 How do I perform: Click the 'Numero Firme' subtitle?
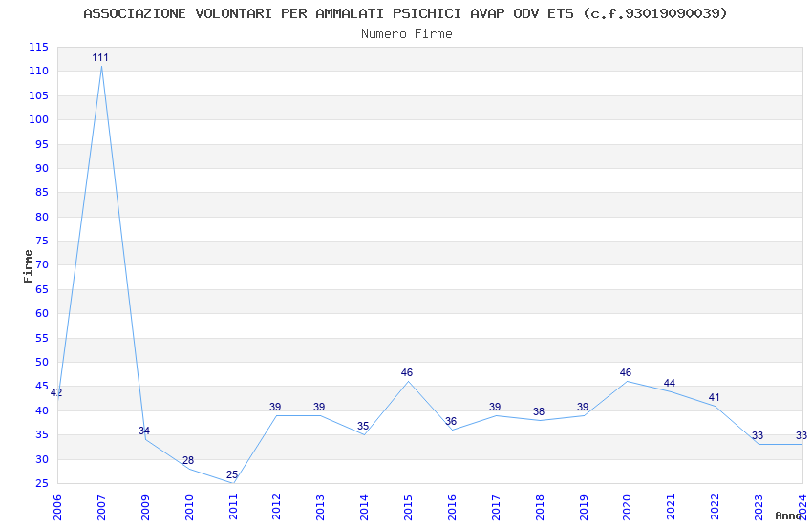click(407, 33)
